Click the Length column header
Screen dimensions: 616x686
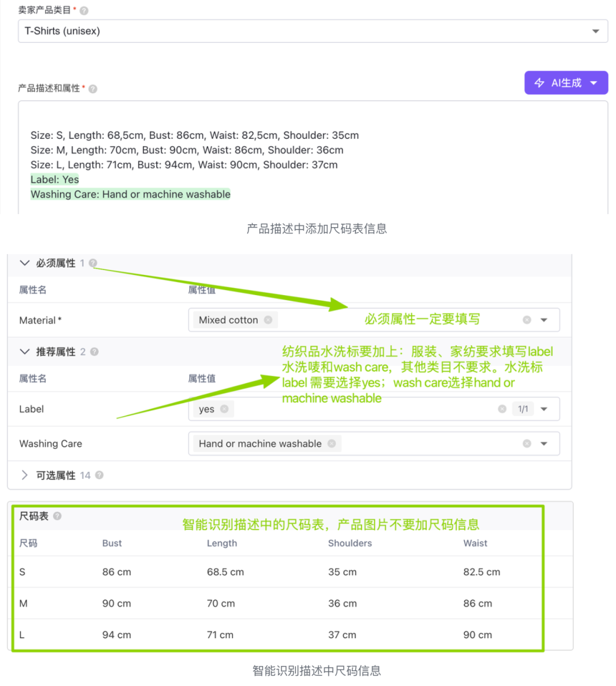click(x=222, y=543)
